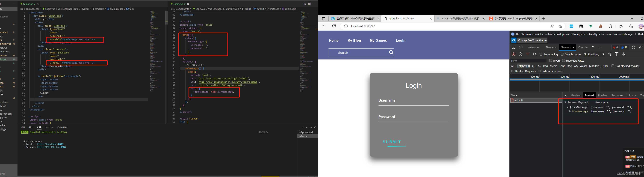Click the DevTools feedback/customize icon
Viewport: 644px width, 177px height.
640,47
